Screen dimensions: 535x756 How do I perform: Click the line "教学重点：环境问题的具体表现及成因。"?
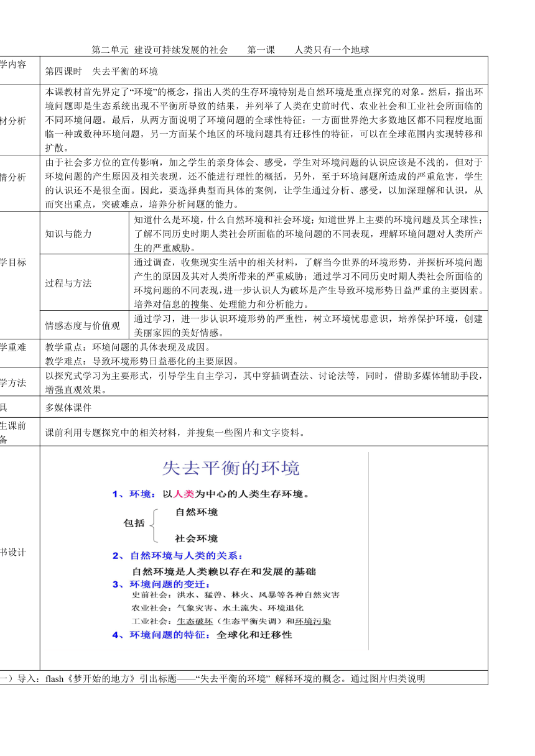click(129, 347)
